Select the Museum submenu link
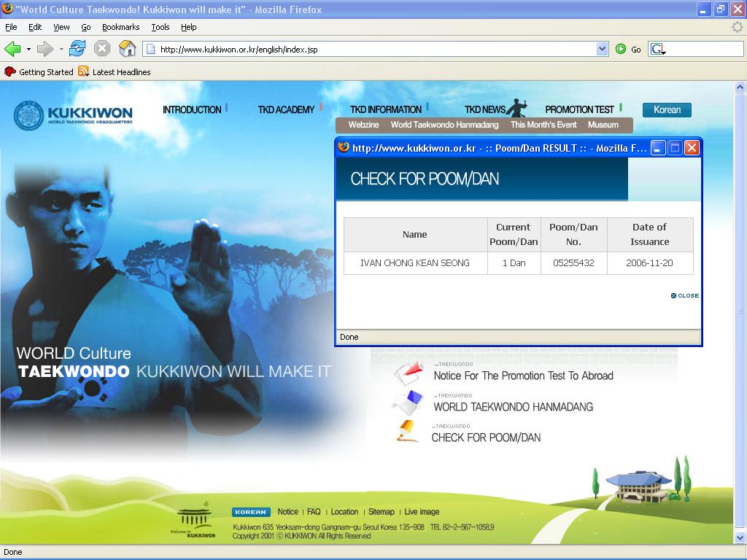Viewport: 747px width, 560px height. 603,125
